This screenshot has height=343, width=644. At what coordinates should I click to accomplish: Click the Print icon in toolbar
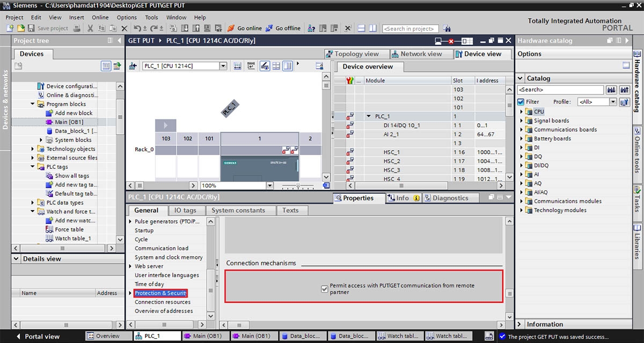tap(77, 28)
